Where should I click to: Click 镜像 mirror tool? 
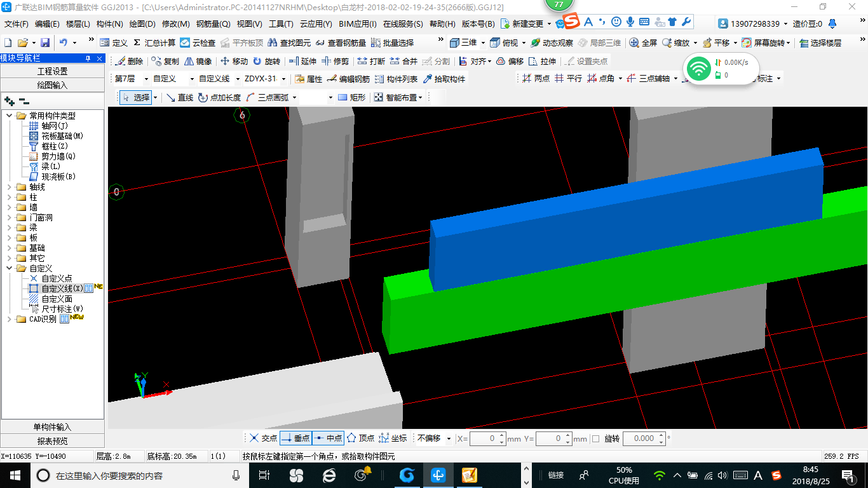click(x=198, y=62)
